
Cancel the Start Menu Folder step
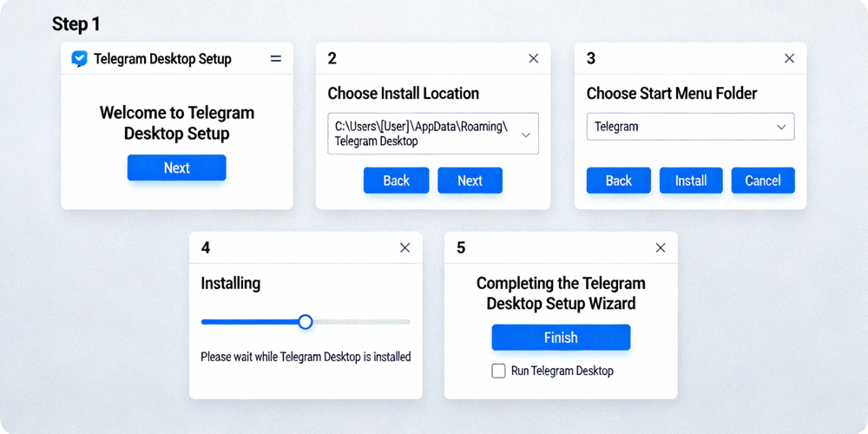point(763,181)
